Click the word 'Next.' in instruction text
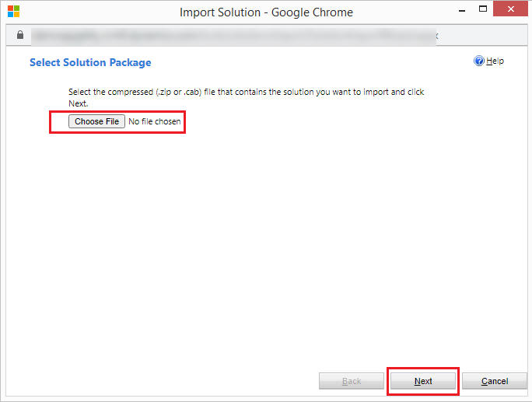 [79, 103]
